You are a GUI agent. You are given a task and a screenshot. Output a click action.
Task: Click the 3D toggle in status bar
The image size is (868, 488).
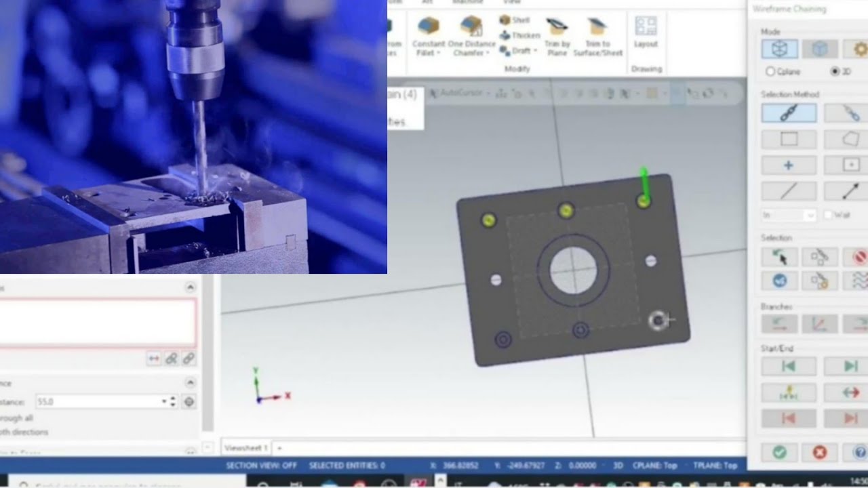point(618,466)
